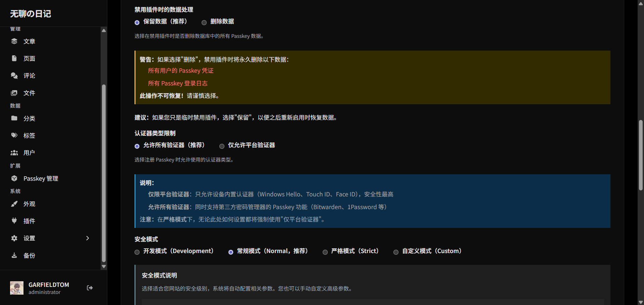Click the 无聊の日记 site title

click(x=31, y=14)
